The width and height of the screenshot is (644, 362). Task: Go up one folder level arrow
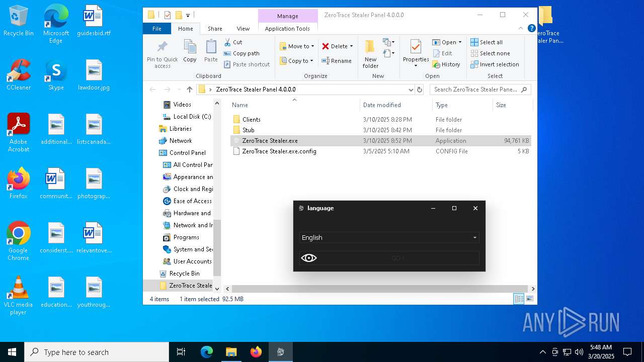(189, 89)
